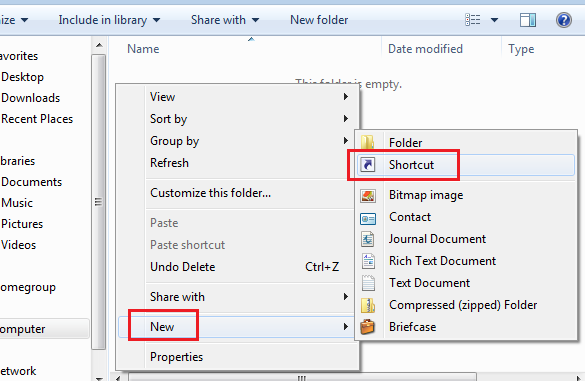Click the navigation pane scrollbar thumb
Image resolution: width=585 pixels, height=381 pixels.
[x=99, y=202]
